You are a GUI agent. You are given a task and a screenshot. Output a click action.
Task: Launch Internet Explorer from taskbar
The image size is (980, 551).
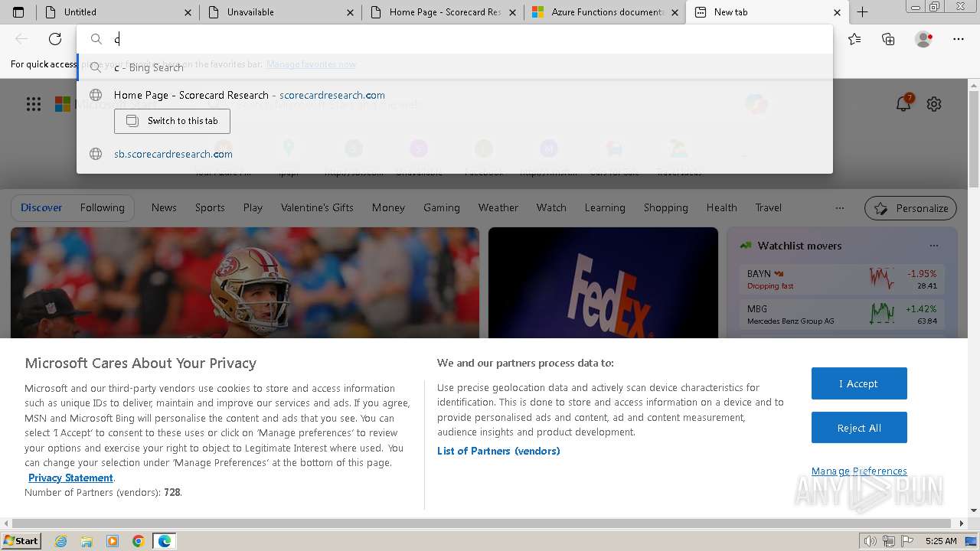pos(60,541)
